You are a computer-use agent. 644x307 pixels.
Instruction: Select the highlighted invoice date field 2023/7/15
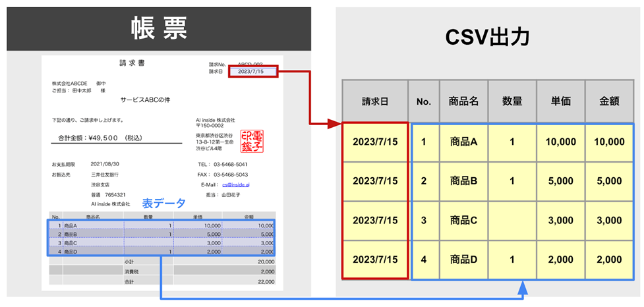[252, 71]
